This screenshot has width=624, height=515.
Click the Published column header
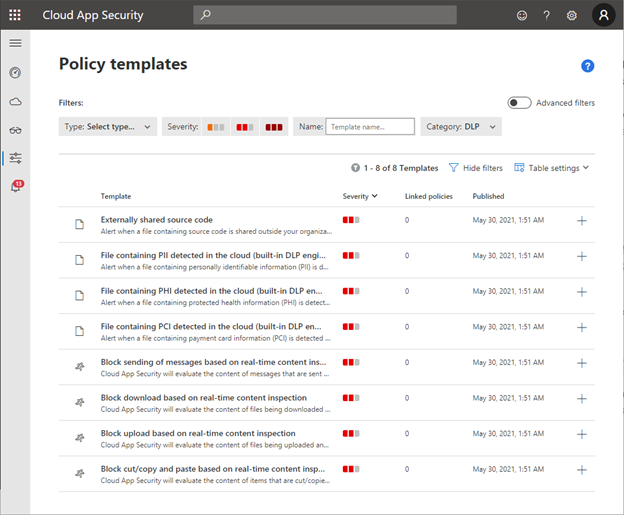tap(488, 196)
